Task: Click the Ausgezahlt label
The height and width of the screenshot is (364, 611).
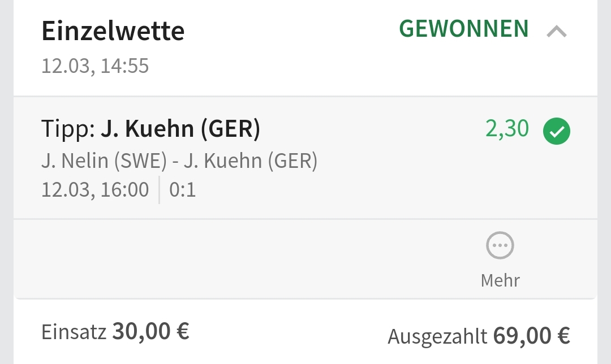Action: (x=437, y=336)
